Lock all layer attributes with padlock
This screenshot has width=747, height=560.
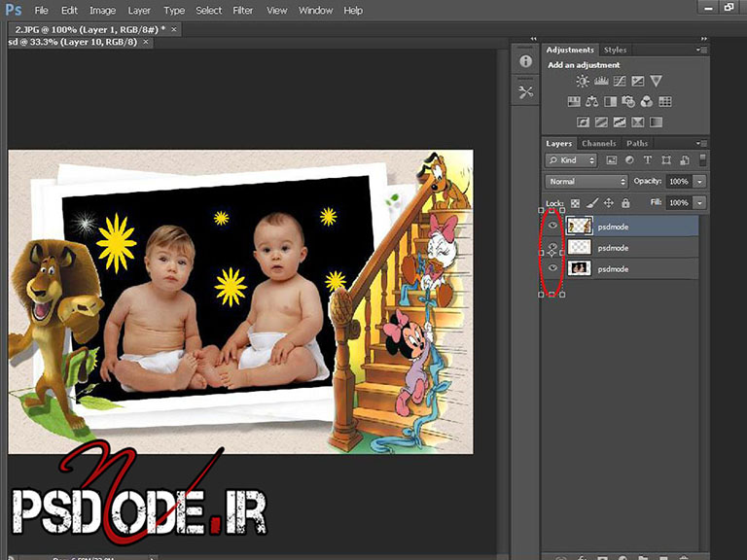pyautogui.click(x=625, y=203)
